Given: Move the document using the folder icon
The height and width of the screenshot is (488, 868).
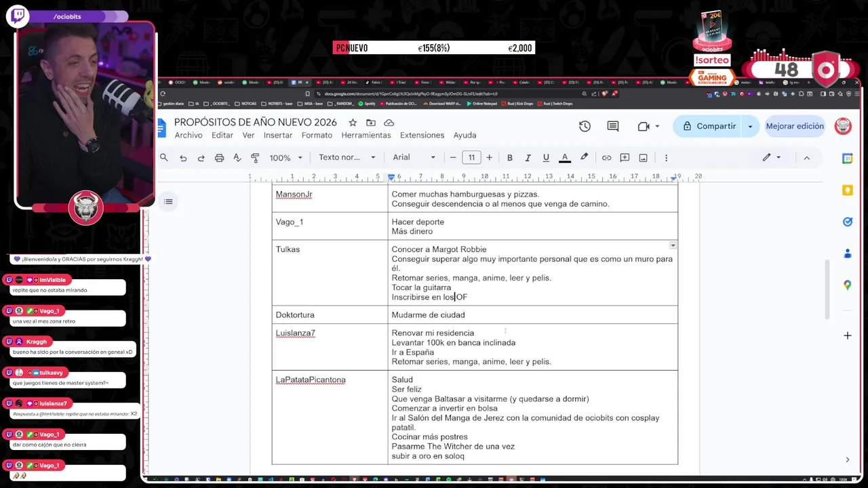Looking at the screenshot, I should tap(371, 123).
